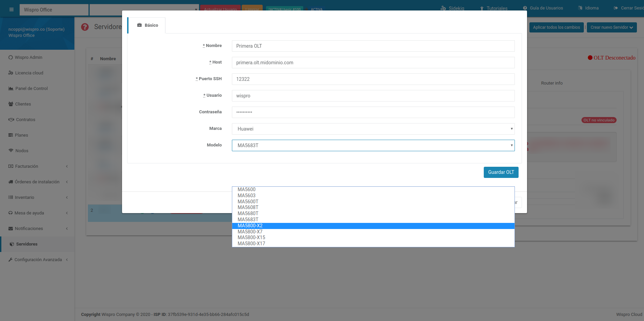Click the Órdenes de instalación truck icon
This screenshot has width=644, height=321.
coord(11,182)
